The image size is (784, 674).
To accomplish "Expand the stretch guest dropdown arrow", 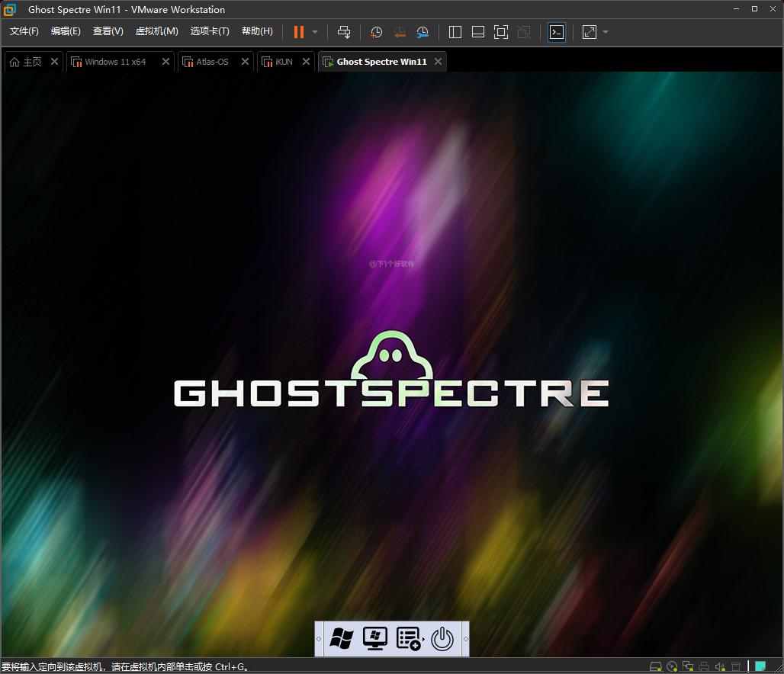I will click(x=606, y=32).
